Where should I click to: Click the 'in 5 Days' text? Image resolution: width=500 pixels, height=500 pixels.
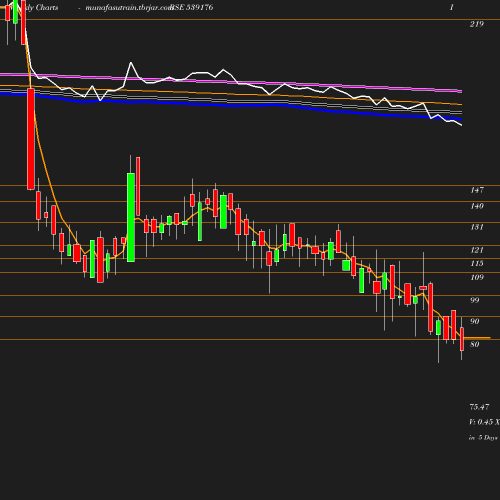coord(483,437)
